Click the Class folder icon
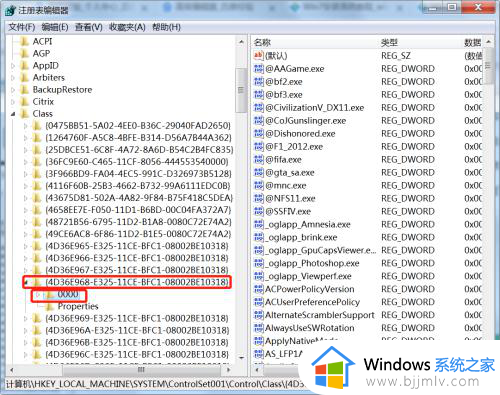 (x=24, y=113)
